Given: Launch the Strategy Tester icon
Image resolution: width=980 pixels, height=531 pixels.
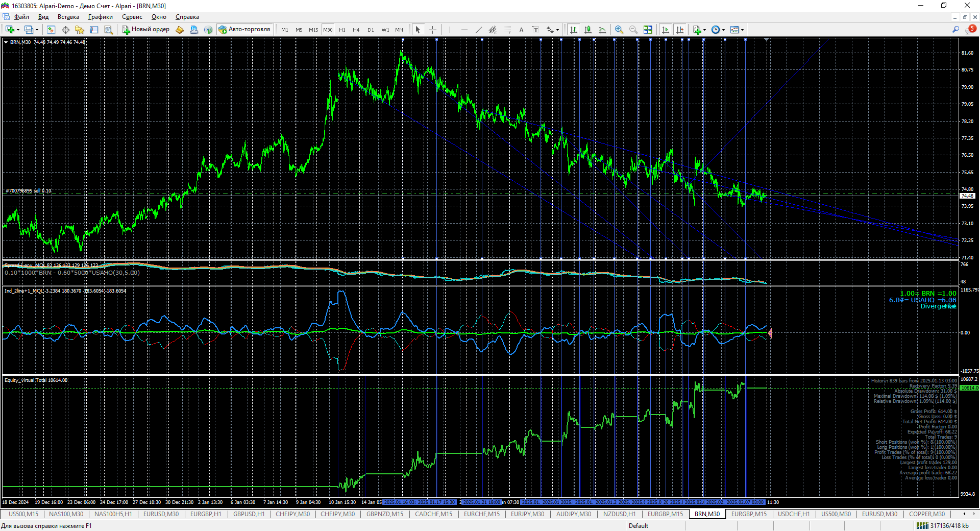Looking at the screenshot, I should pos(108,30).
